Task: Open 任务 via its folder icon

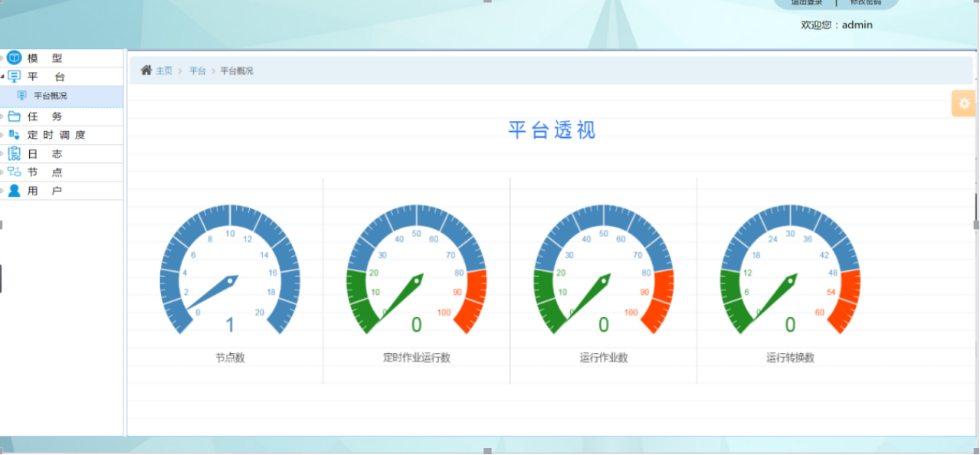Action: tap(13, 116)
